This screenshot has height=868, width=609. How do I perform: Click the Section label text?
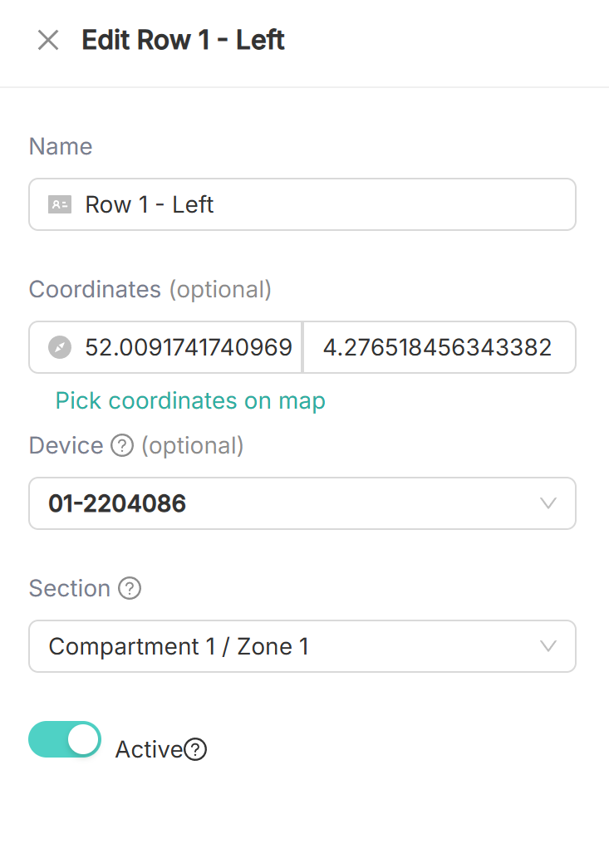click(70, 588)
